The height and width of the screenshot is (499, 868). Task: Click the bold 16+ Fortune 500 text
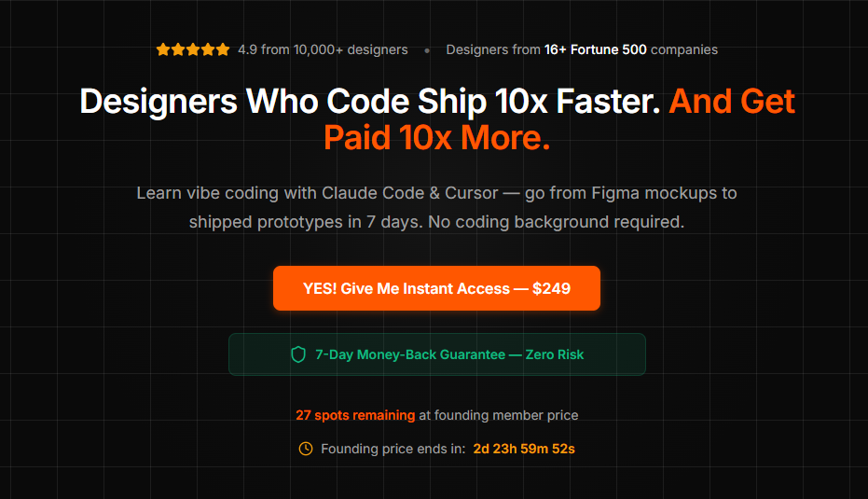coord(595,49)
